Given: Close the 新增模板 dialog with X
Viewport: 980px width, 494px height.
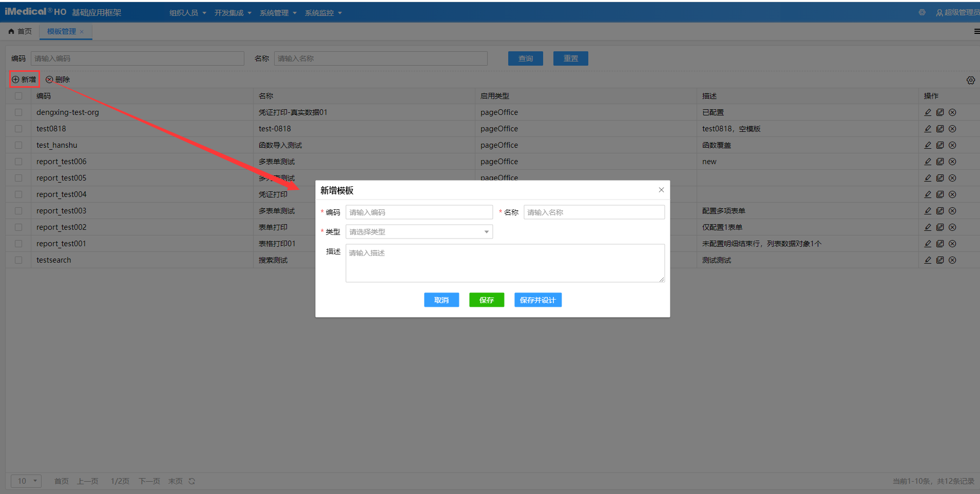Looking at the screenshot, I should [661, 190].
